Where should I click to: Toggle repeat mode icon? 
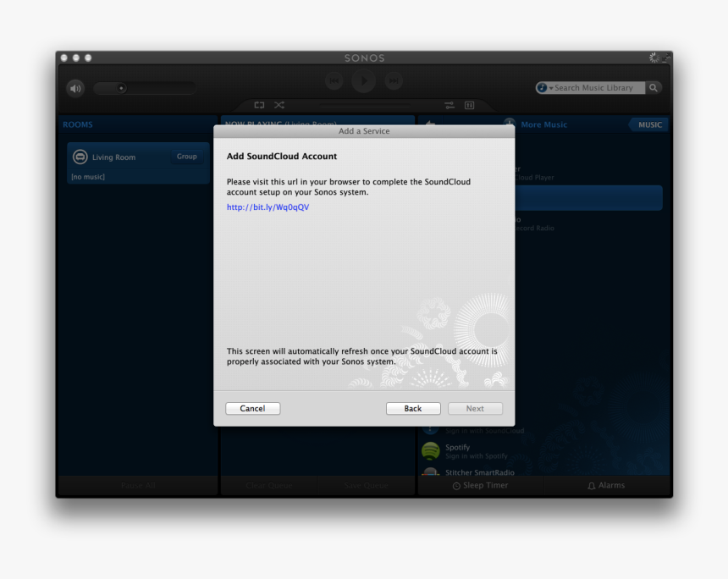click(x=259, y=105)
